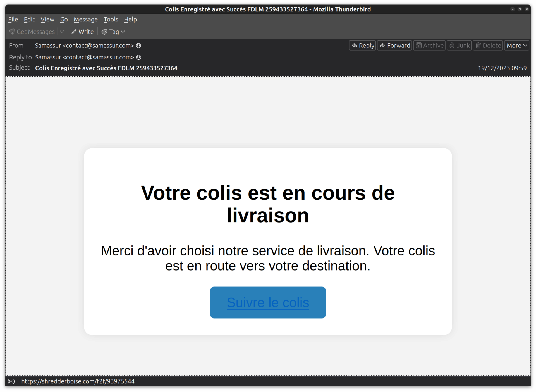
Task: Select the Help menu item
Action: point(130,19)
